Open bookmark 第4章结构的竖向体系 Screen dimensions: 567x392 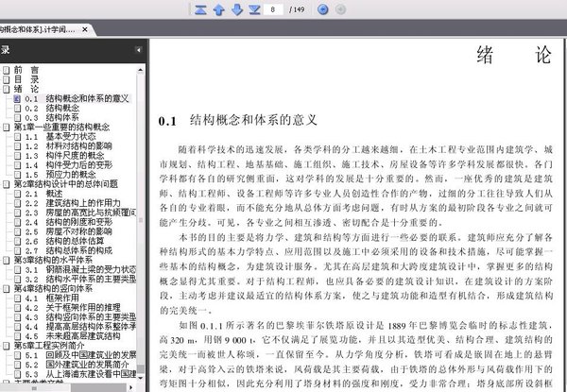pyautogui.click(x=53, y=288)
